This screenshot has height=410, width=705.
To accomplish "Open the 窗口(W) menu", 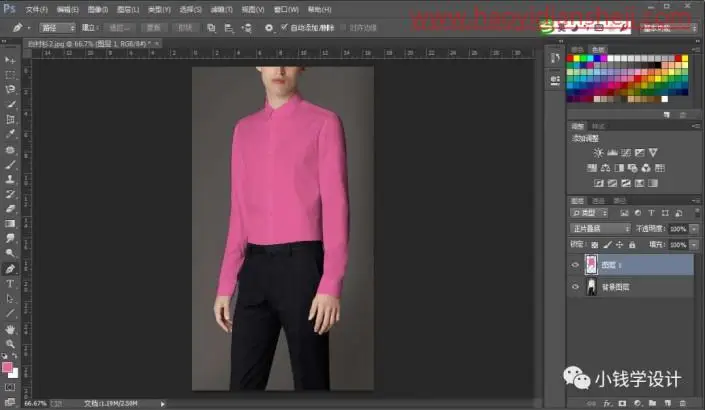I will pyautogui.click(x=286, y=9).
